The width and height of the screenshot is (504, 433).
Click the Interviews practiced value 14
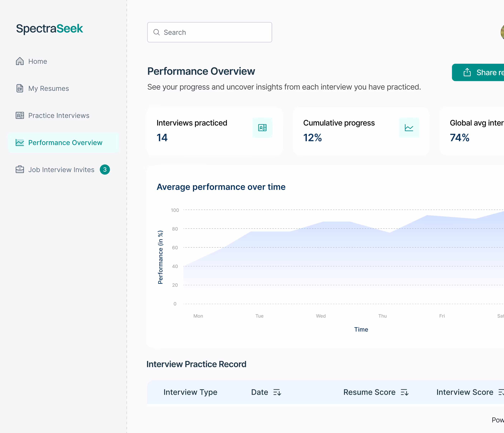(x=162, y=138)
